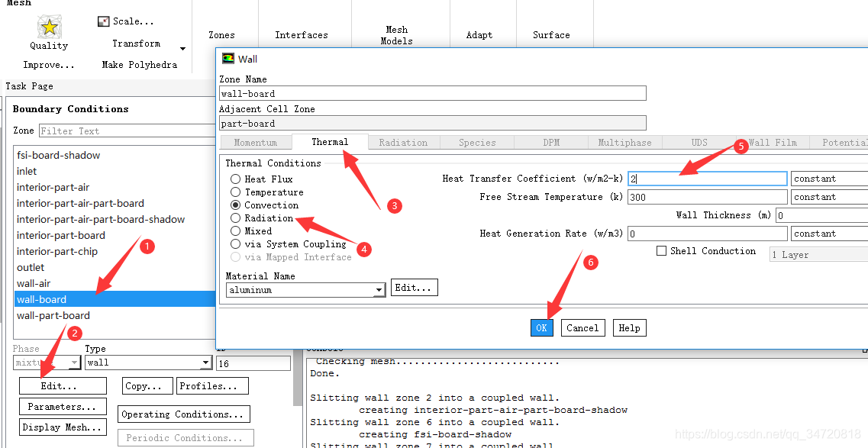This screenshot has width=868, height=448.
Task: Open the shell conduction Layer dropdown
Action: [818, 255]
